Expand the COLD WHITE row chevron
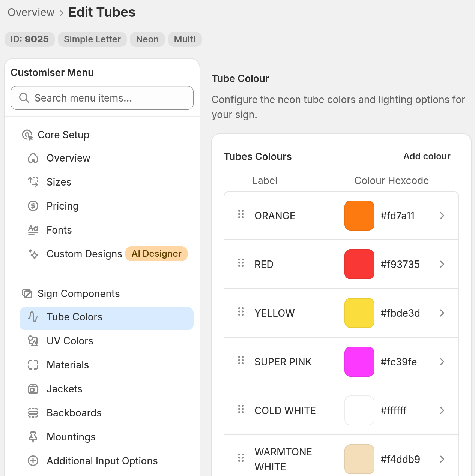 point(442,410)
